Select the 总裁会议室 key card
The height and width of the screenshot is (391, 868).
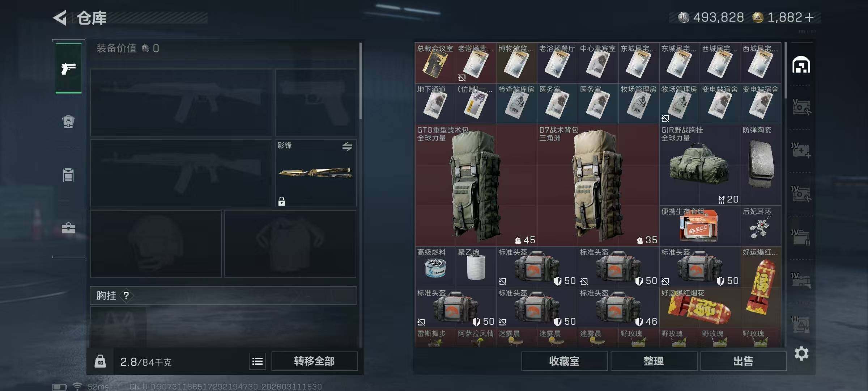(435, 63)
